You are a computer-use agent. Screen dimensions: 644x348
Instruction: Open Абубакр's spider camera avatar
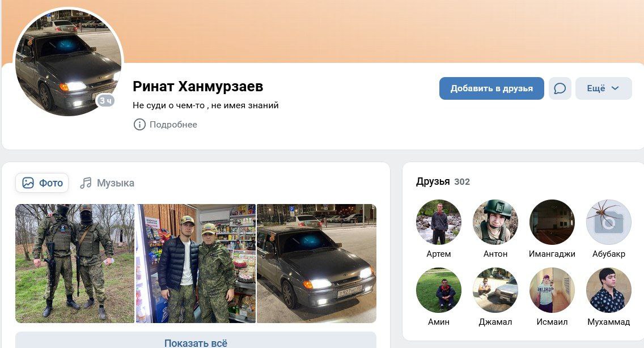(x=609, y=222)
